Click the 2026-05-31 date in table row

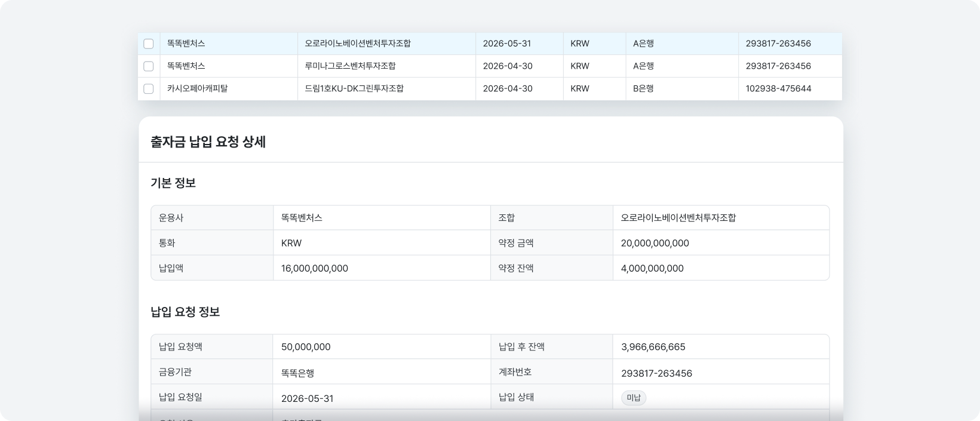click(506, 44)
